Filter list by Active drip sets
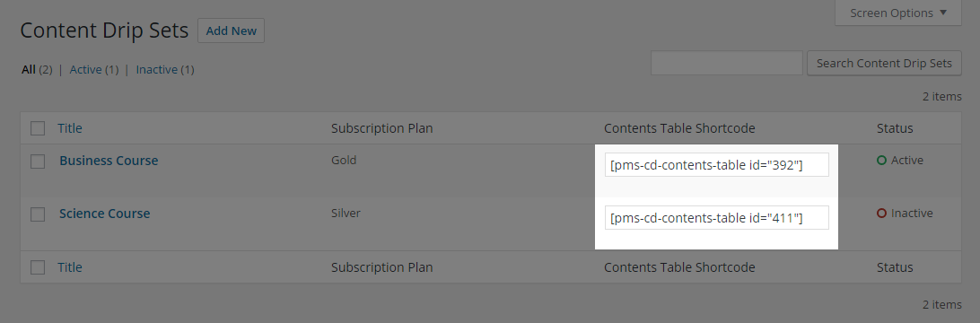Image resolution: width=980 pixels, height=323 pixels. [85, 69]
